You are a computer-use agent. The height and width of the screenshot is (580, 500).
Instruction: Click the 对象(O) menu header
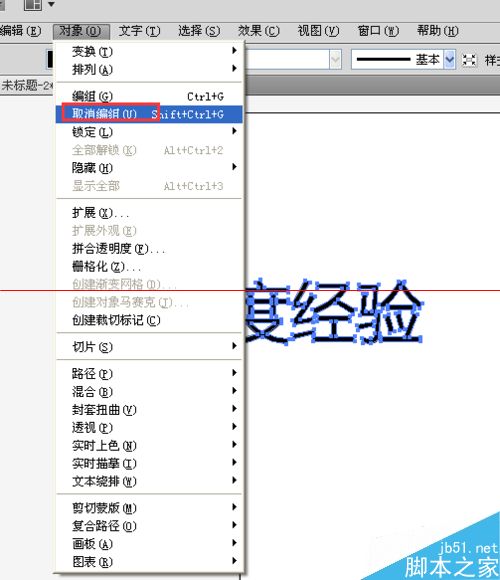click(x=81, y=31)
